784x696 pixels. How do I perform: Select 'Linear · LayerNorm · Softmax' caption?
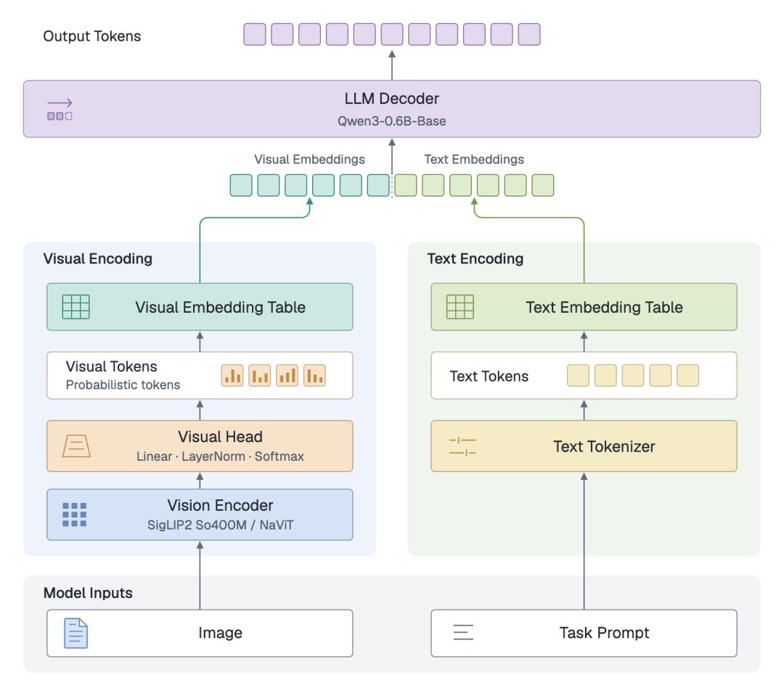pos(220,456)
